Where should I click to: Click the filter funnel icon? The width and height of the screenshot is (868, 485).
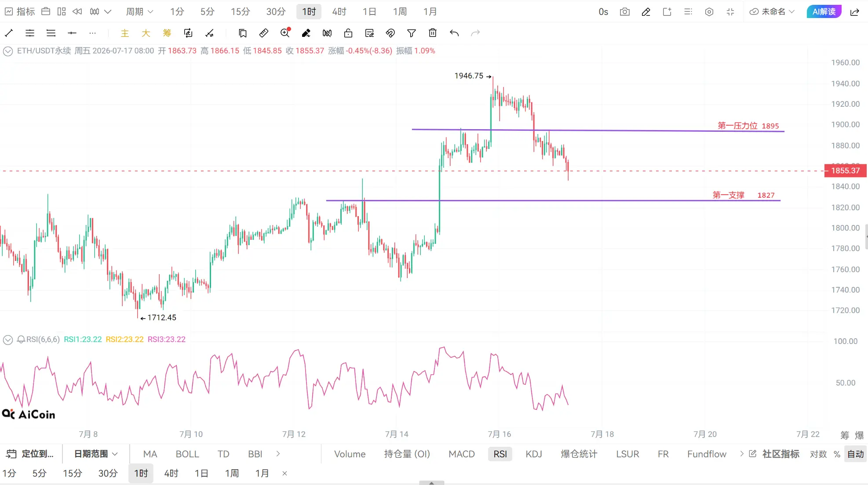coord(412,33)
